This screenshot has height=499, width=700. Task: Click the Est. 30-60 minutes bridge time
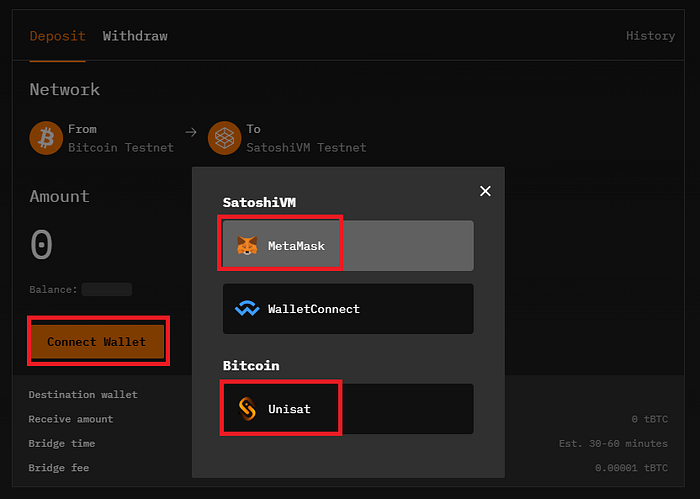tap(613, 443)
